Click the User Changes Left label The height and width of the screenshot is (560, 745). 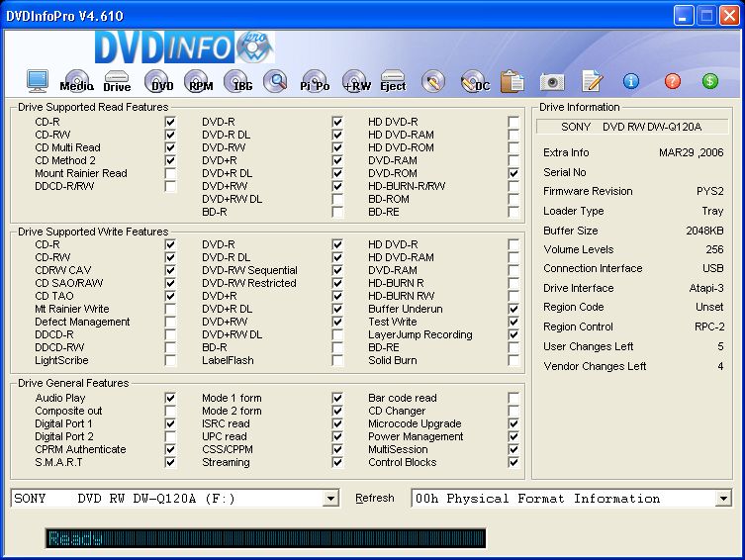589,346
